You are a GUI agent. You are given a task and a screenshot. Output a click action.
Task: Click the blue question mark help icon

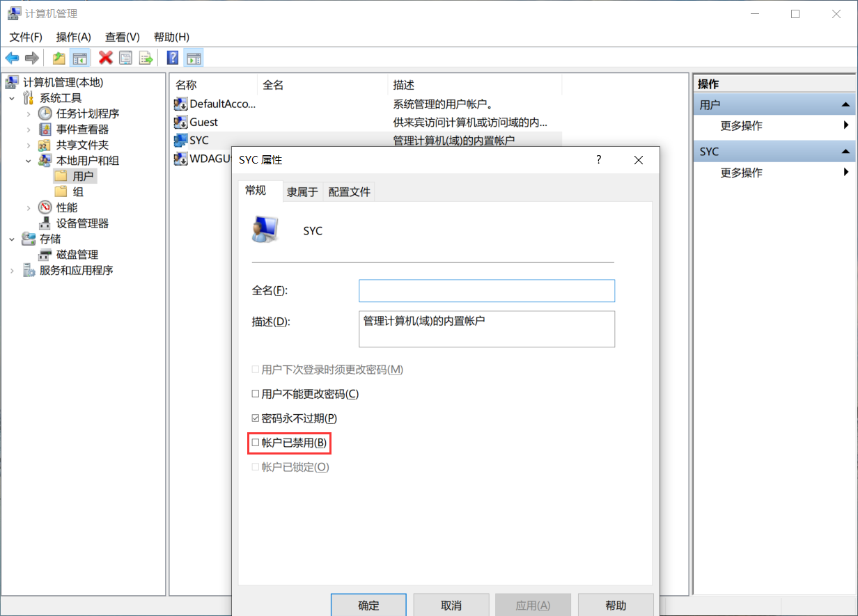[x=173, y=58]
